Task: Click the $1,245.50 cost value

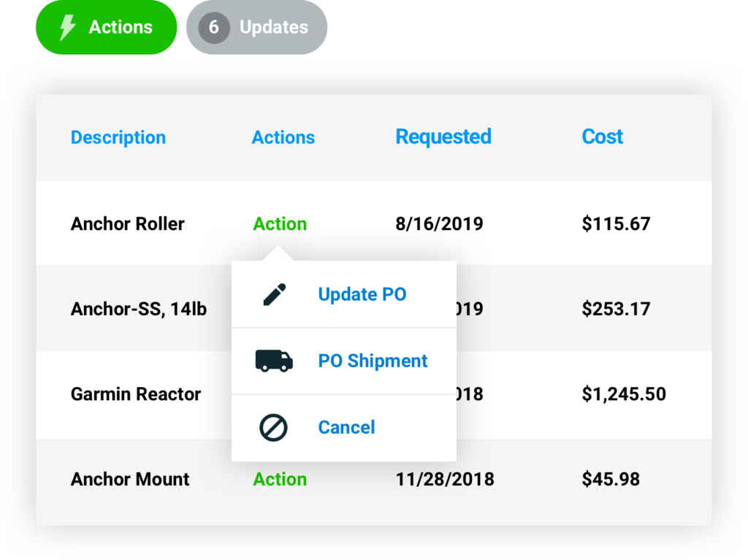Action: click(624, 394)
